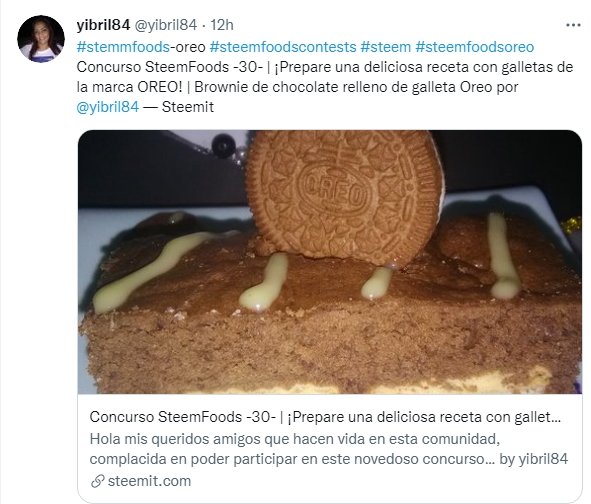Open the #steemfoodsoreo hashtag
This screenshot has height=504, width=591.
click(x=475, y=47)
